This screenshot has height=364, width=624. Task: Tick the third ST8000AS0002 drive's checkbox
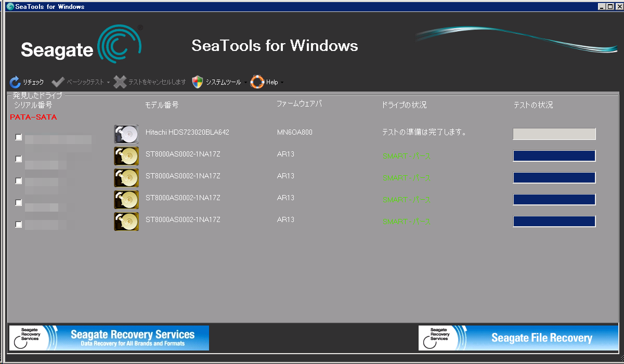coord(19,203)
